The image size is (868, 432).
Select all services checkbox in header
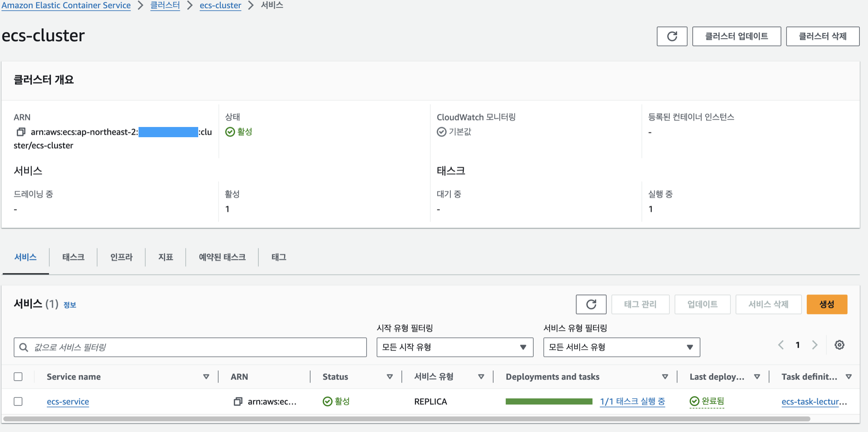pyautogui.click(x=18, y=376)
